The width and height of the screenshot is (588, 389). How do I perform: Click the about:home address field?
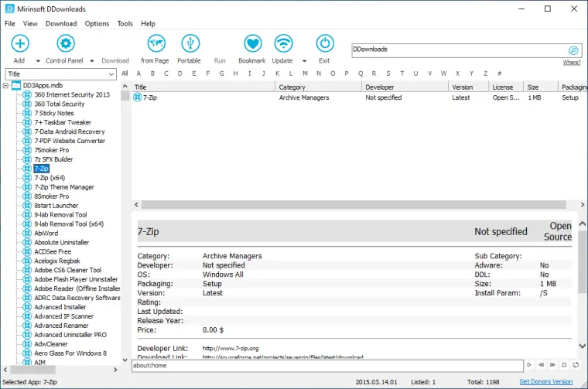(327, 365)
